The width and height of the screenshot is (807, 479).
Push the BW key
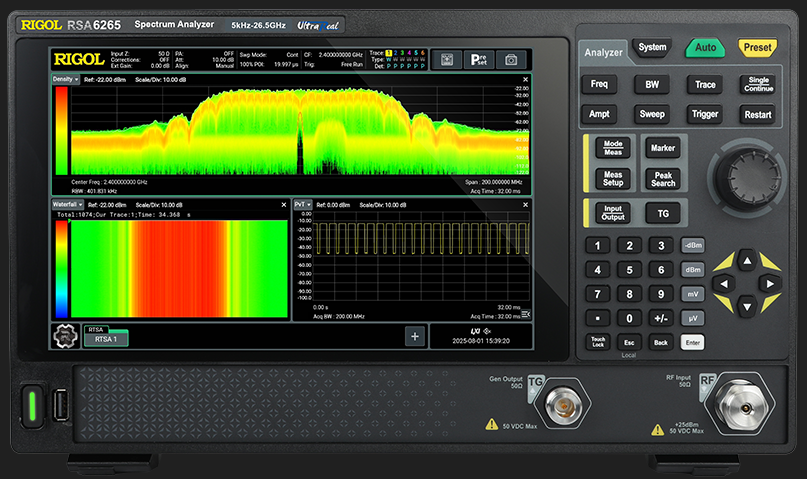pos(652,84)
